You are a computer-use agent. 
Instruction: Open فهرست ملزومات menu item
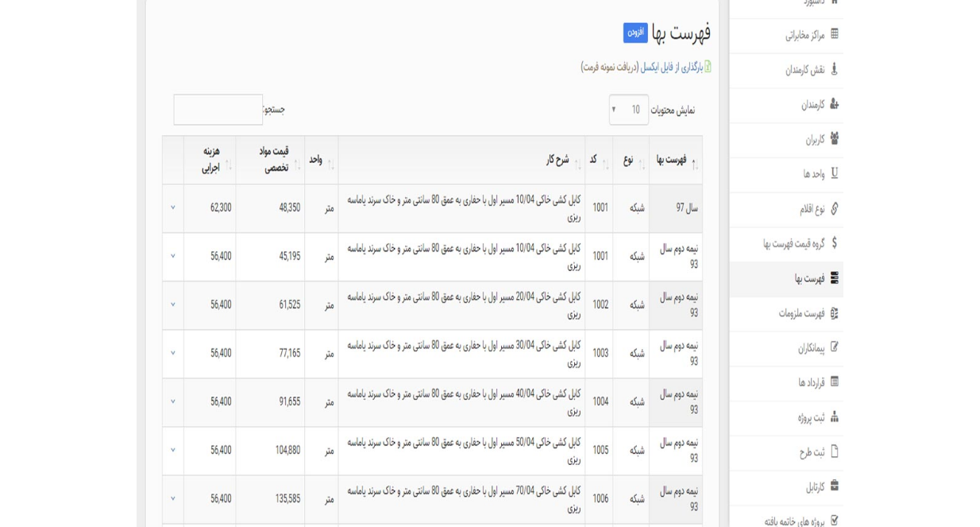pos(786,313)
